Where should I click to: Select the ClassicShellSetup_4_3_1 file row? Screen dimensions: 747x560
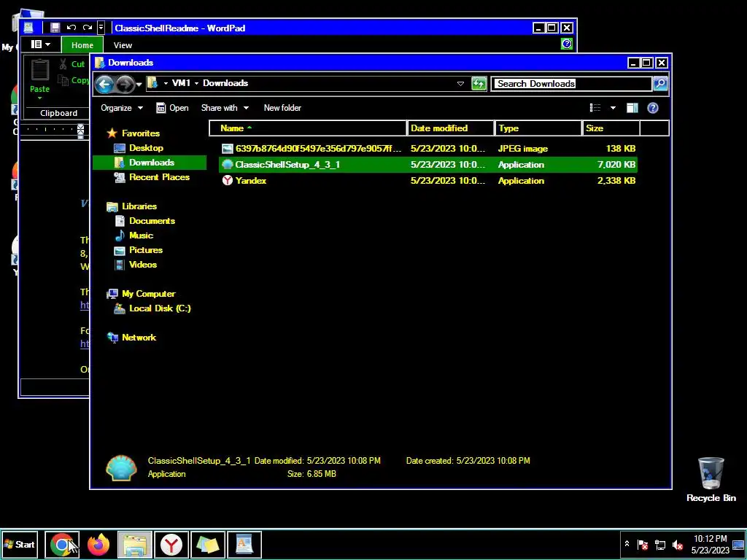tap(428, 165)
